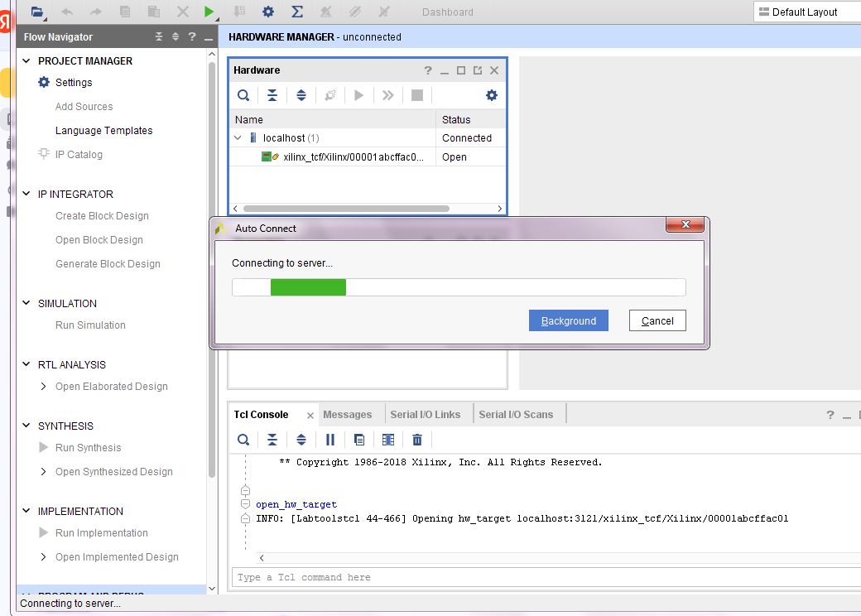The height and width of the screenshot is (616, 861).
Task: Collapse PROJECT MANAGER section
Action: click(26, 60)
